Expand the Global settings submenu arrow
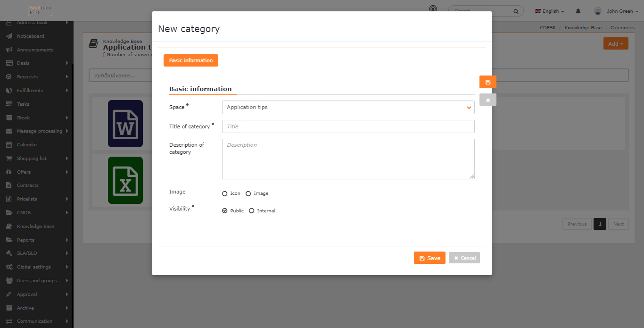 tap(67, 267)
